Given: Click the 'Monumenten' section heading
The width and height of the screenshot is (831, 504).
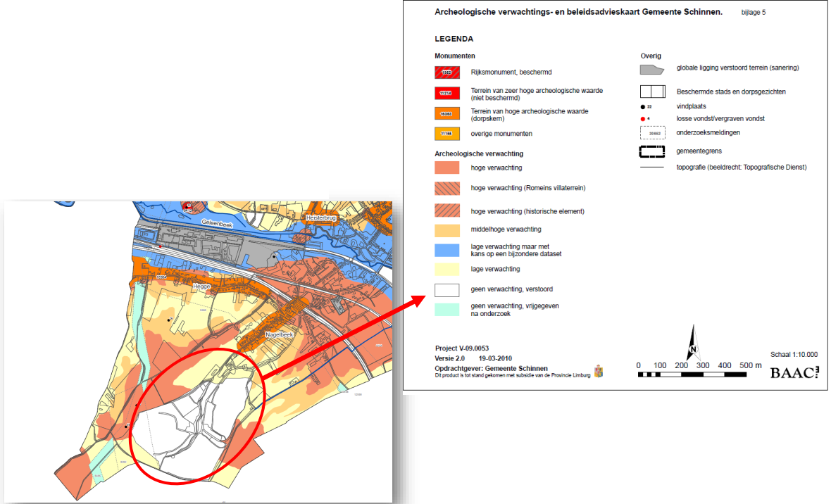Looking at the screenshot, I should (455, 56).
